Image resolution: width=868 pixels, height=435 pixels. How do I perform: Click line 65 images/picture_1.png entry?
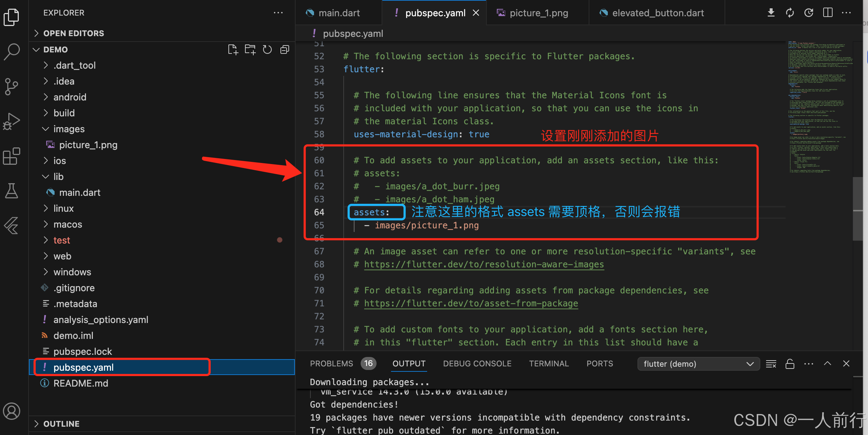[x=426, y=225]
